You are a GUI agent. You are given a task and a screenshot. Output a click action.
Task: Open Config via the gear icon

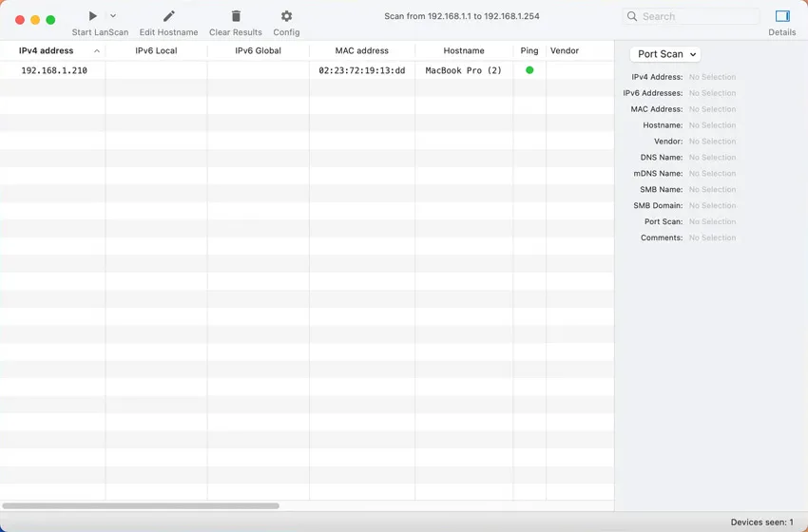tap(286, 16)
